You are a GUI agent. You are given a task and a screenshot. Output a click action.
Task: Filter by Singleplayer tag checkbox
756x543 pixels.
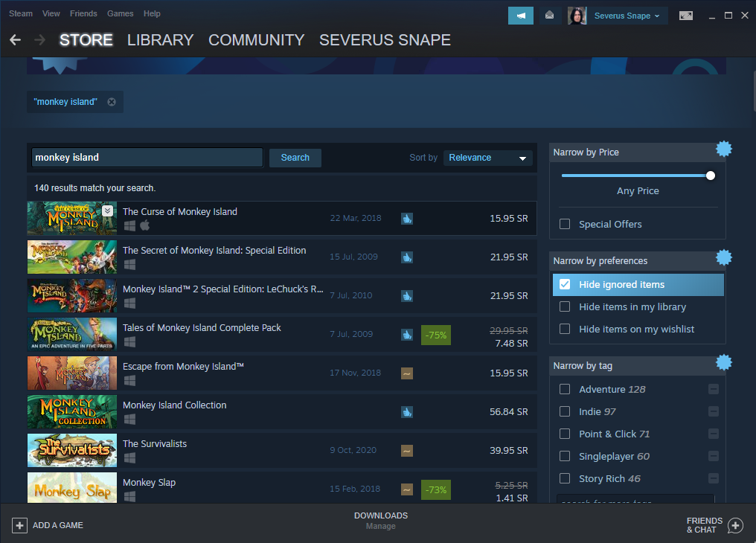pos(565,456)
